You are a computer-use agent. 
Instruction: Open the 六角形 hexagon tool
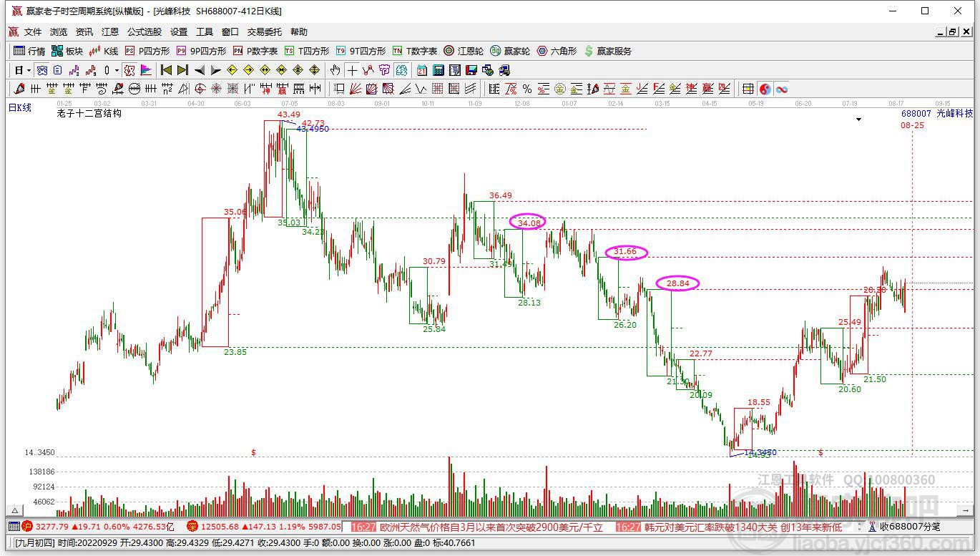(557, 51)
